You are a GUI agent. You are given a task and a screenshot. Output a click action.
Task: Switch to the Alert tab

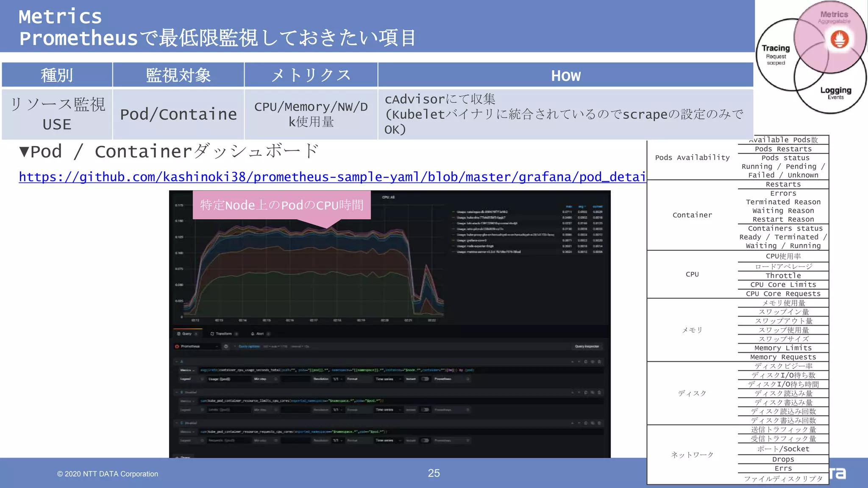(260, 334)
